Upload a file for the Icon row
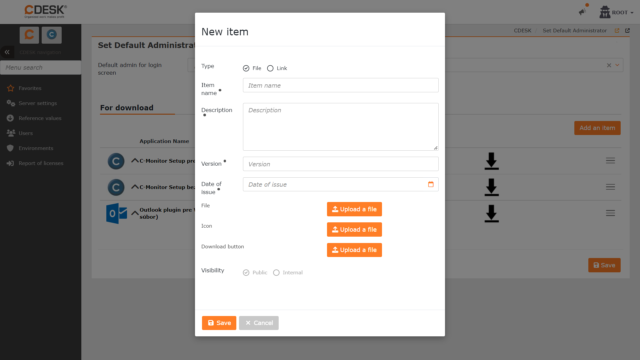The width and height of the screenshot is (640, 360). (x=354, y=229)
